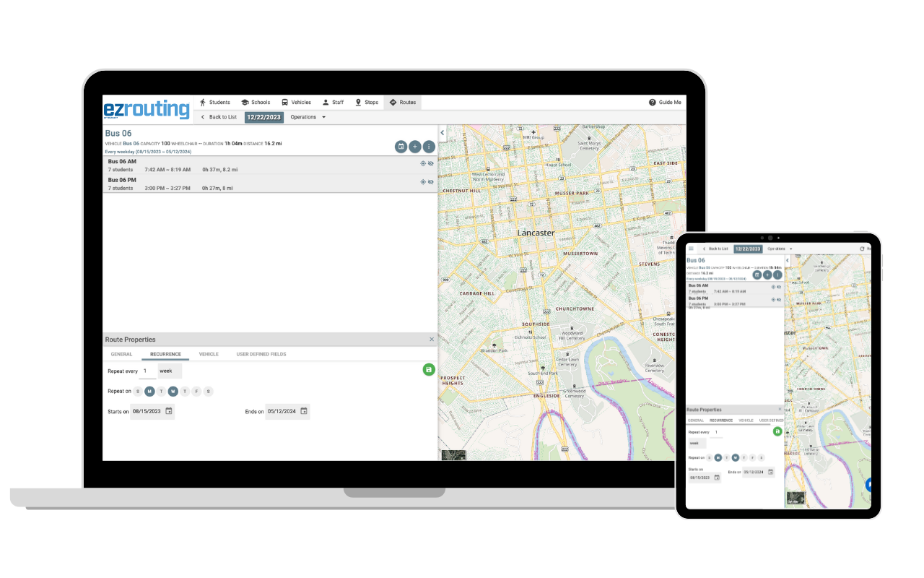Viewport: 924px width, 578px height.
Task: Open the Stops menu on laptop
Action: [367, 103]
